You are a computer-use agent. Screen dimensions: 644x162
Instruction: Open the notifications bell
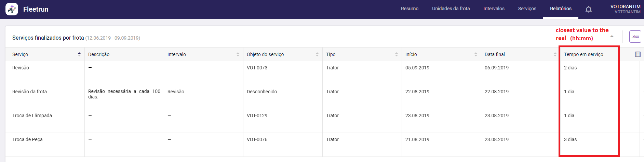[x=588, y=9]
